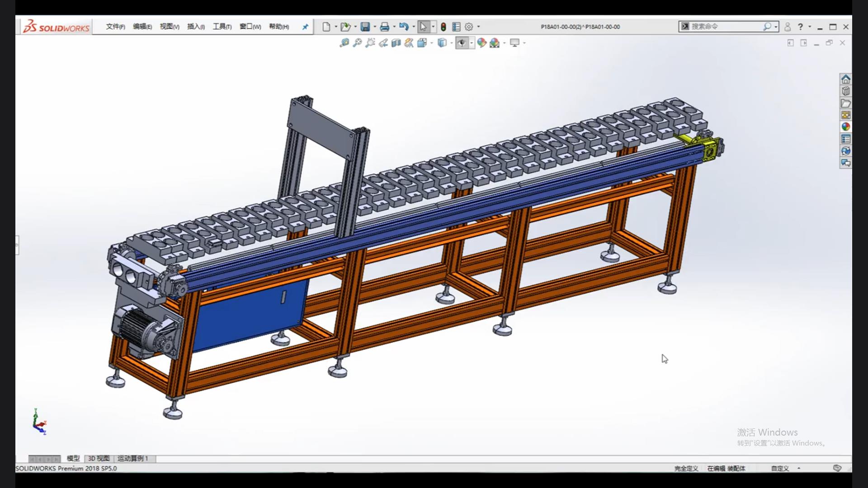The height and width of the screenshot is (488, 868).
Task: Expand the Apply Scene dropdown arrow
Action: pyautogui.click(x=505, y=43)
